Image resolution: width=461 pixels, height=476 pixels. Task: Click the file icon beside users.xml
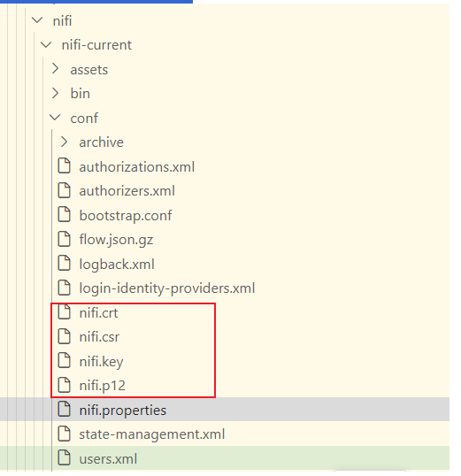[x=65, y=457]
